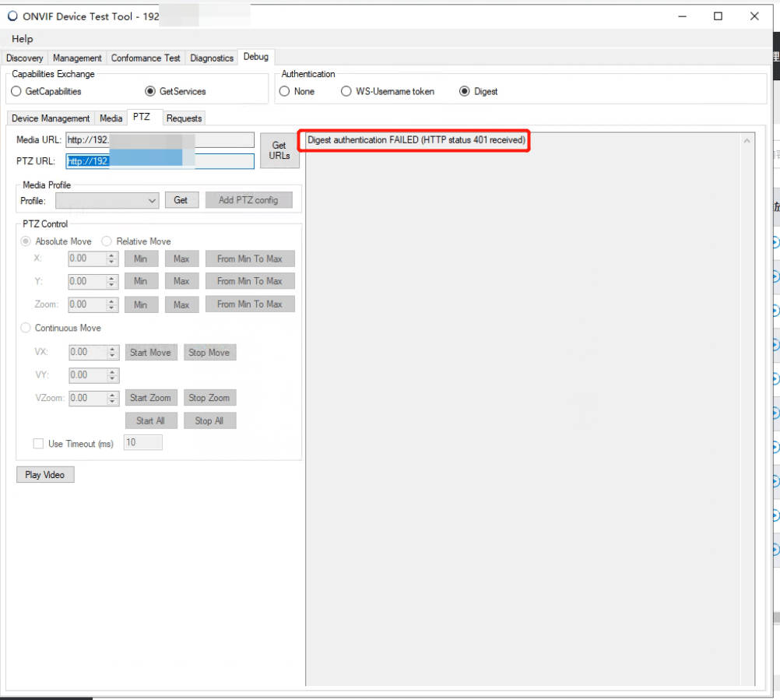Click the Y row Max button
This screenshot has height=700, width=780.
[181, 281]
